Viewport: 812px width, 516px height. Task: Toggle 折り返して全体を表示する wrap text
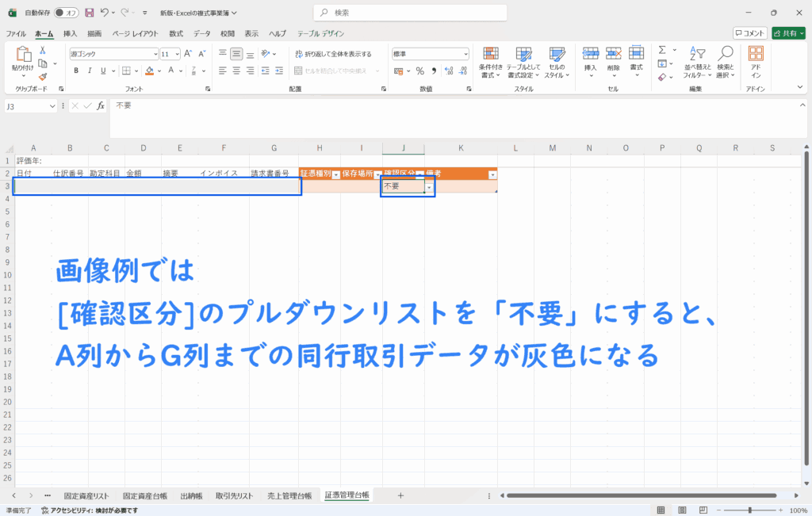point(333,54)
